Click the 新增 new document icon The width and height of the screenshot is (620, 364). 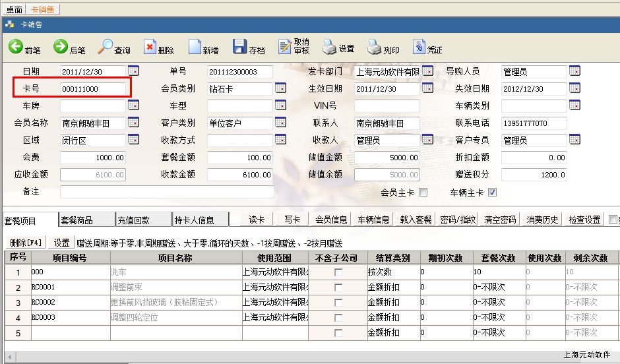[195, 47]
